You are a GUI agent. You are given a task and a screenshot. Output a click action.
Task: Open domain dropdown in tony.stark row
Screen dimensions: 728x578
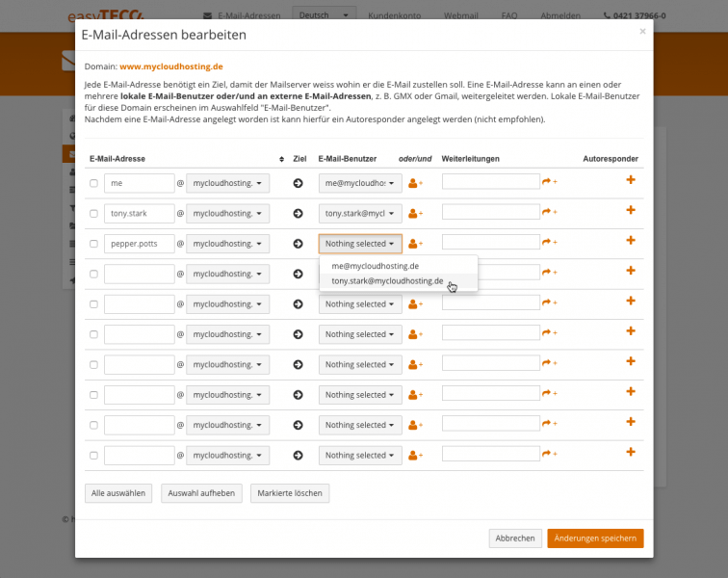click(227, 213)
